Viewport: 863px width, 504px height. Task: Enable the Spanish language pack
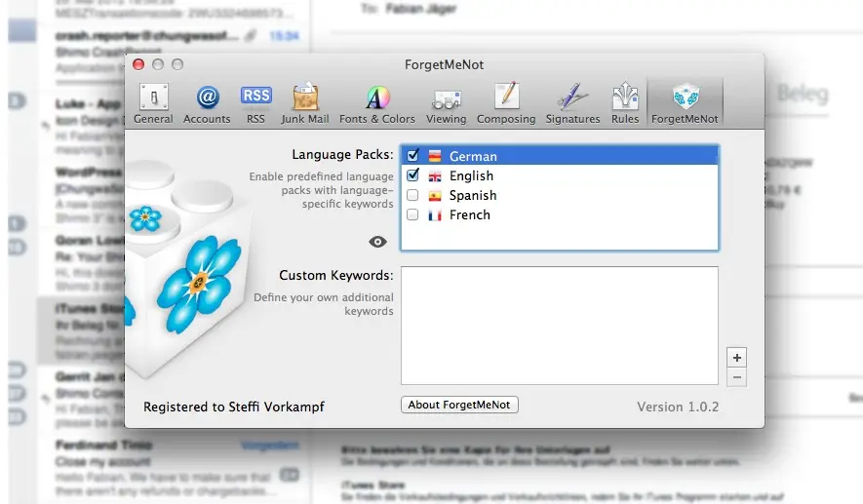(412, 195)
